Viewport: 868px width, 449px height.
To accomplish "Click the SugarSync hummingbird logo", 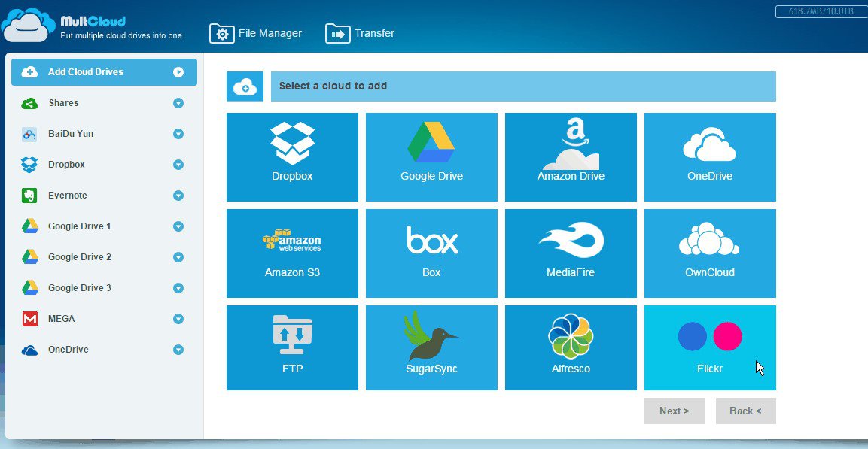I will (430, 335).
